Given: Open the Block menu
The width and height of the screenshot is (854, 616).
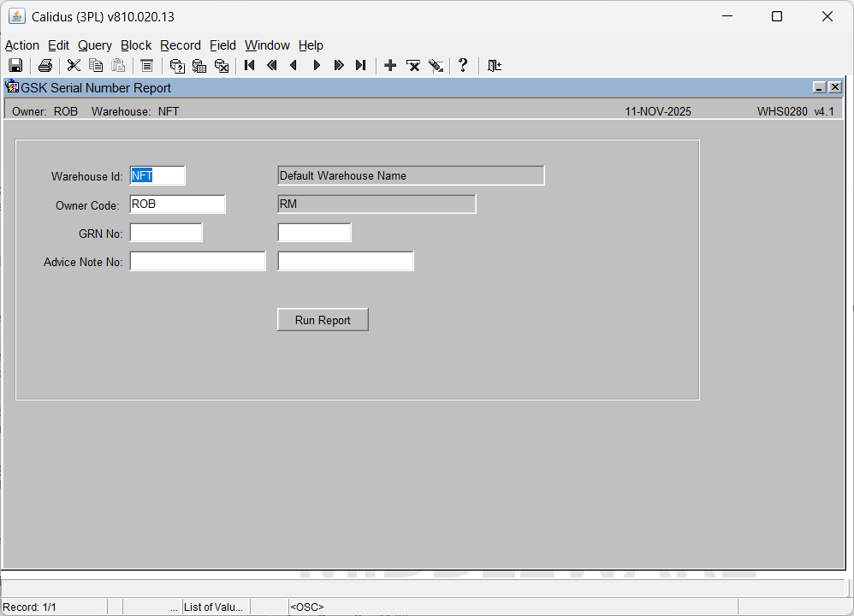Looking at the screenshot, I should [135, 45].
